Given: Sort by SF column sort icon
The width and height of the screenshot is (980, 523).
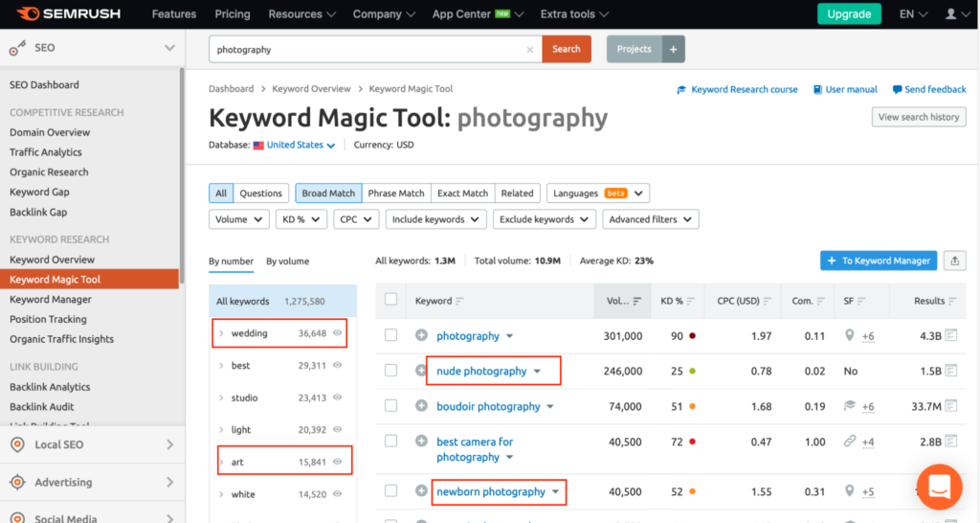Looking at the screenshot, I should coord(861,301).
